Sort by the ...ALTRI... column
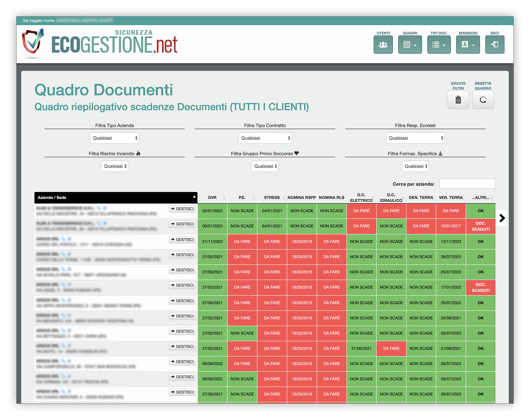Viewport: 530px width, 420px height. pyautogui.click(x=481, y=198)
